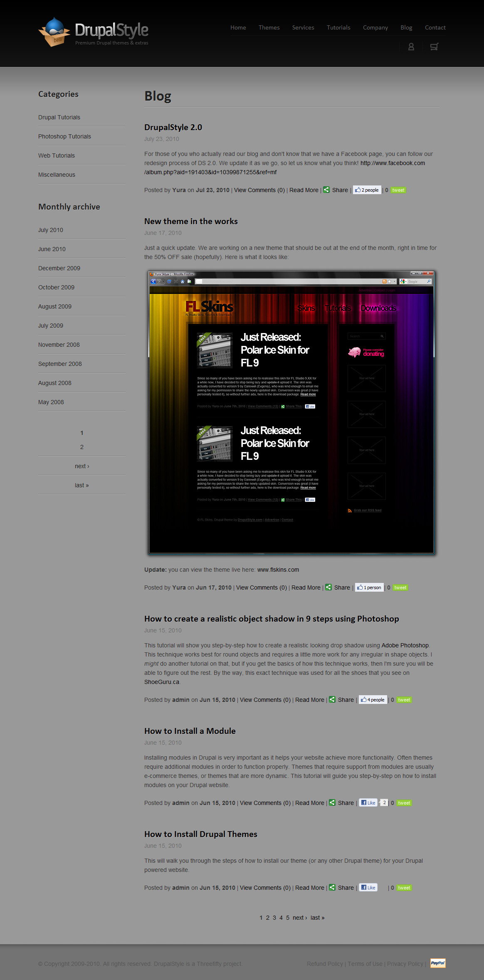Like DrupalStyle 2.0 post (2 people button)
Screen dimensions: 484x980
[x=367, y=190]
